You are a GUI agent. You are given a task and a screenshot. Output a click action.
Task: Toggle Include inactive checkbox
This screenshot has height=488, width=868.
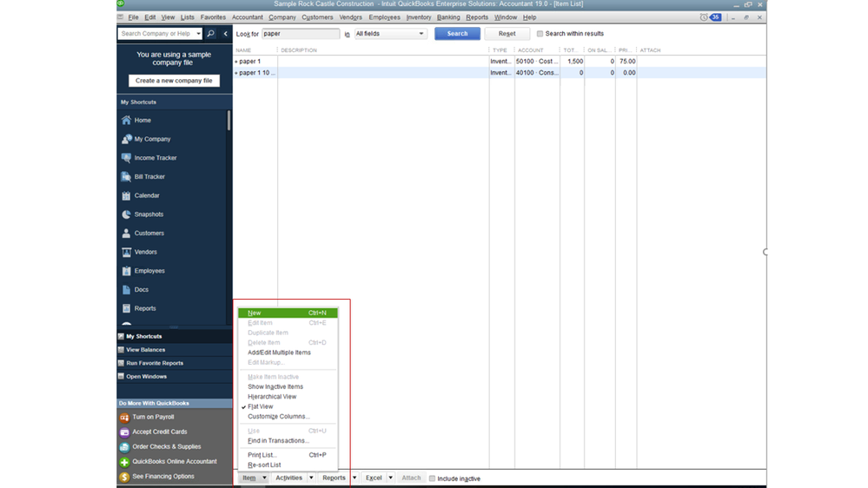pos(433,478)
